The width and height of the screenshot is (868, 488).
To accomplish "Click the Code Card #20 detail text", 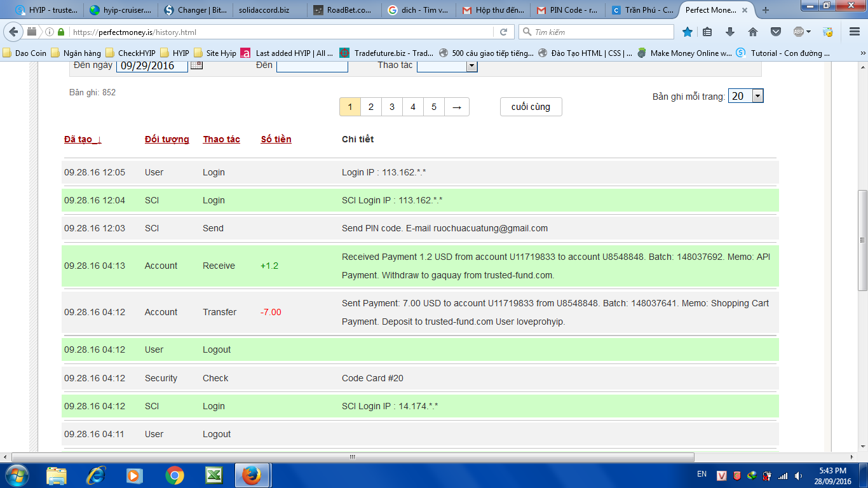I will [372, 378].
